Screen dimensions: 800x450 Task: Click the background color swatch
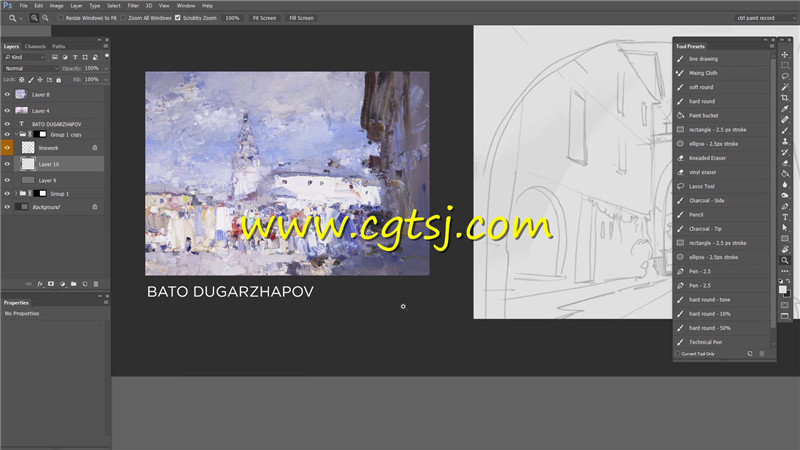(x=787, y=294)
